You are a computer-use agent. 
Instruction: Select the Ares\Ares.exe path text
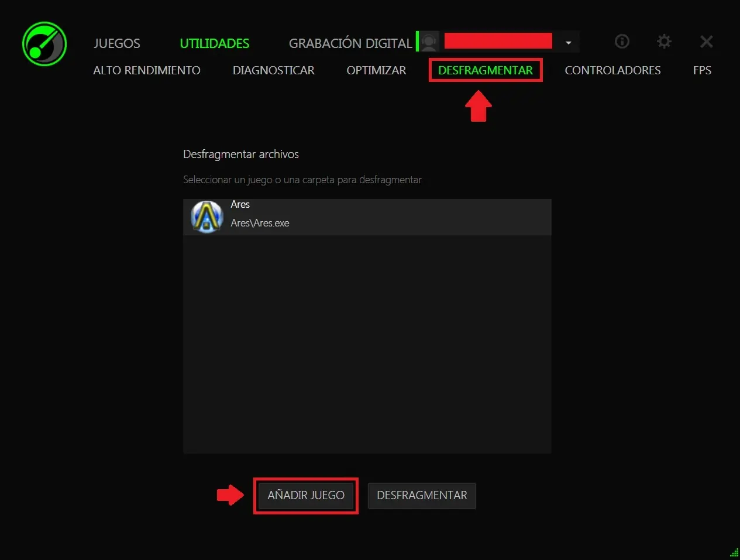(260, 223)
